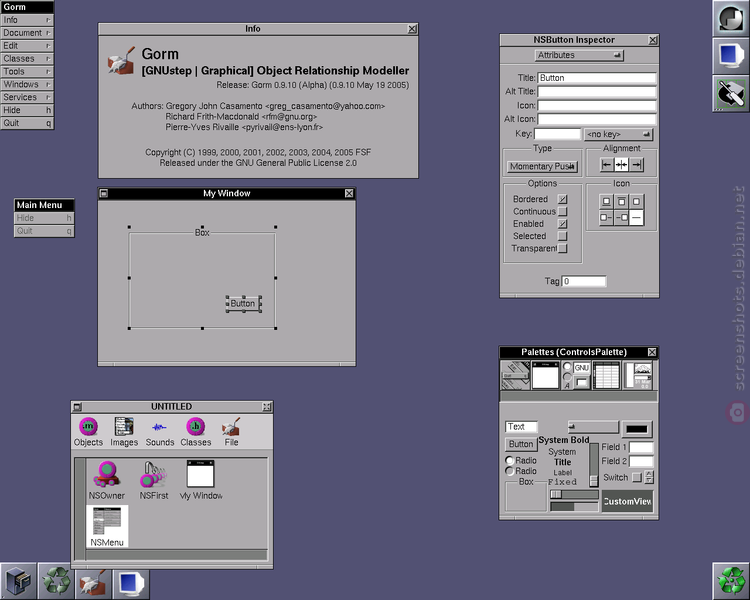The image size is (750, 600).
Task: Open the File view in UNTITLED
Action: [x=231, y=432]
